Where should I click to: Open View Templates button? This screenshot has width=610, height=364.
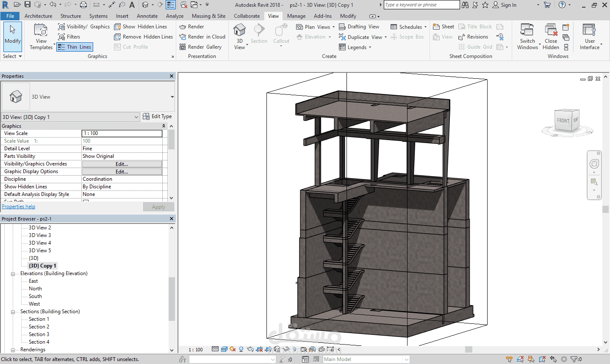pos(41,37)
